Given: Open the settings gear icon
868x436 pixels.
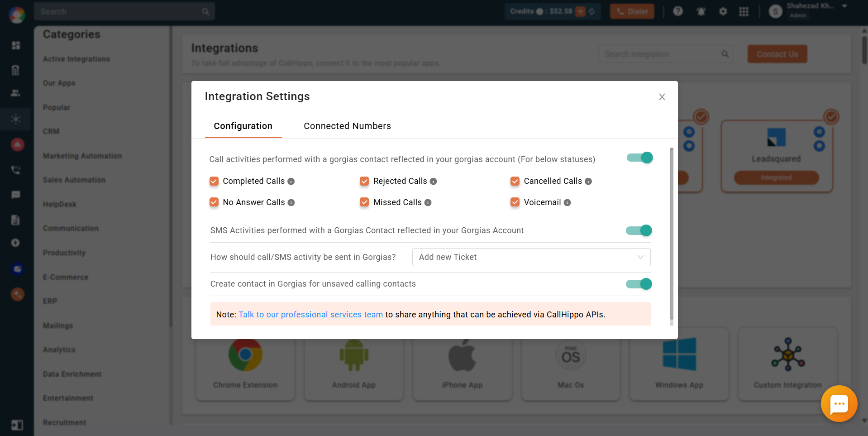Looking at the screenshot, I should [723, 11].
